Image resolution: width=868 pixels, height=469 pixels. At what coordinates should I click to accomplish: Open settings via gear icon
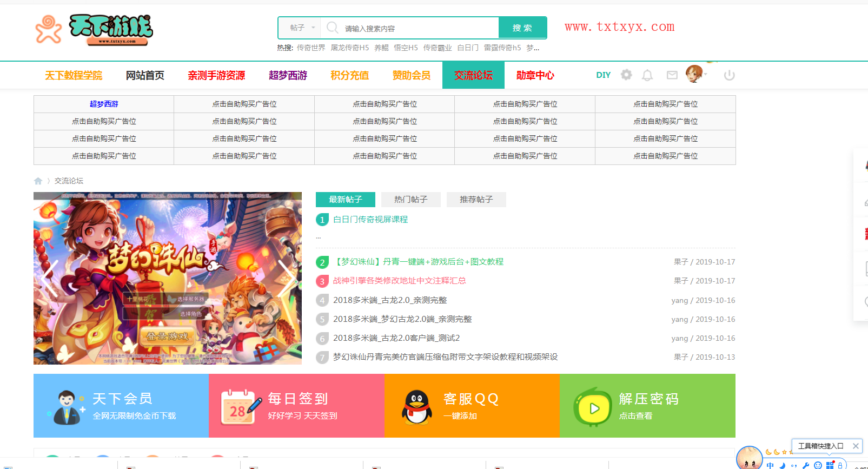(x=626, y=75)
